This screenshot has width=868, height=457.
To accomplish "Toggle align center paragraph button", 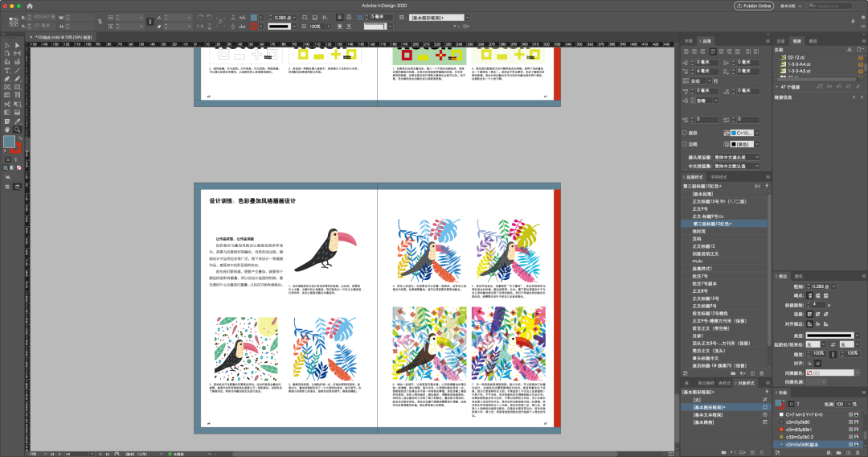I will pos(694,51).
